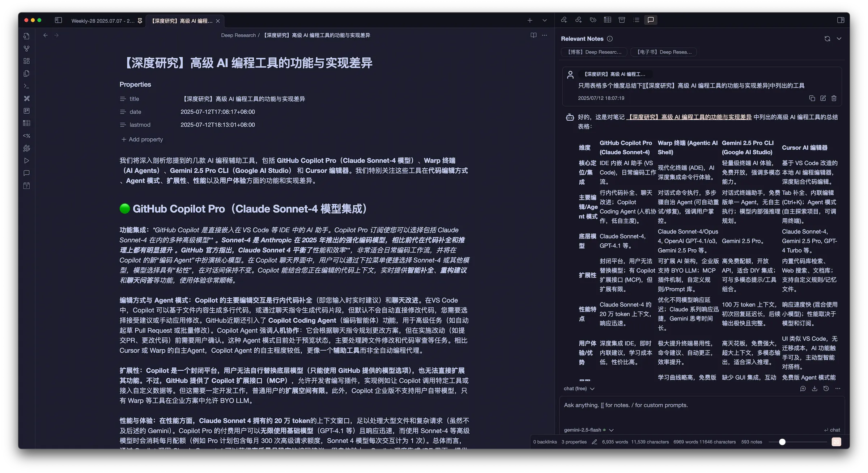The height and width of the screenshot is (473, 868).
Task: Open the outgoing links panel tab
Action: 578,20
